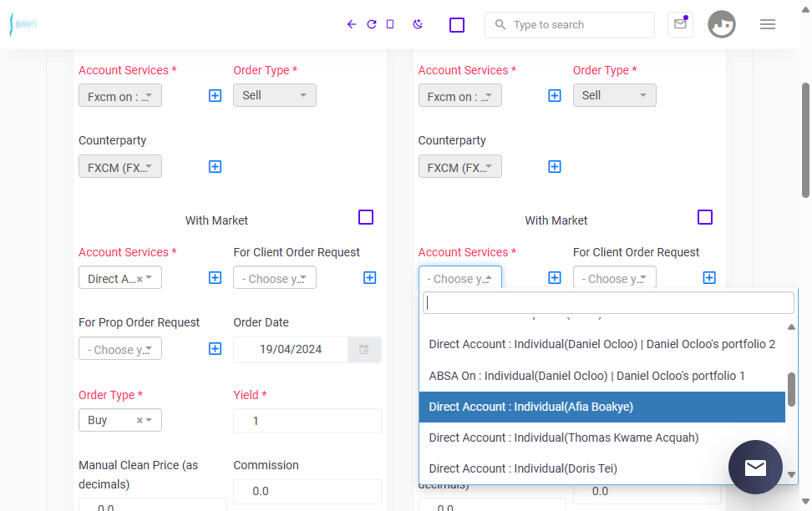This screenshot has height=511, width=812.
Task: Open Direct A... Account Services dropdown
Action: [x=120, y=278]
